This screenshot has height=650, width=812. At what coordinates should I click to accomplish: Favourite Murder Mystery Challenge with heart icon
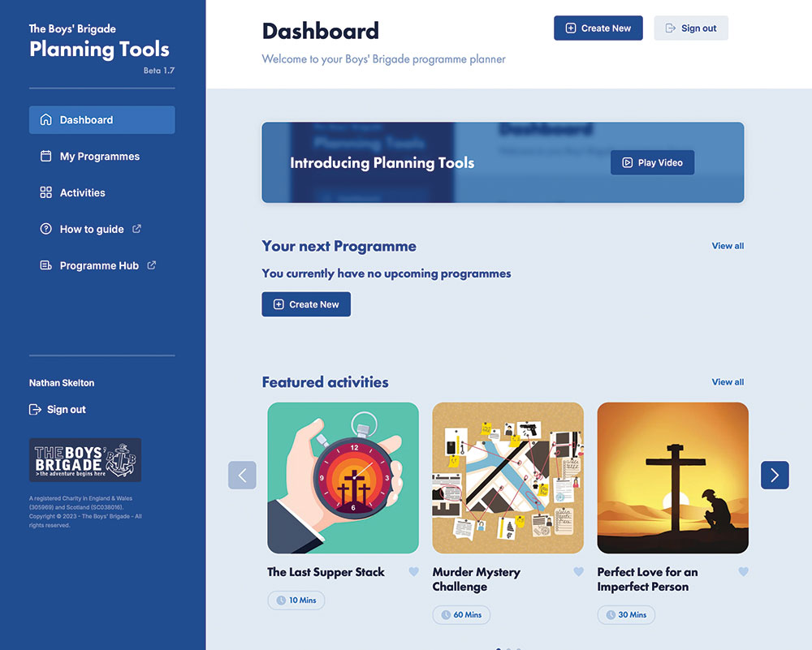pyautogui.click(x=578, y=571)
